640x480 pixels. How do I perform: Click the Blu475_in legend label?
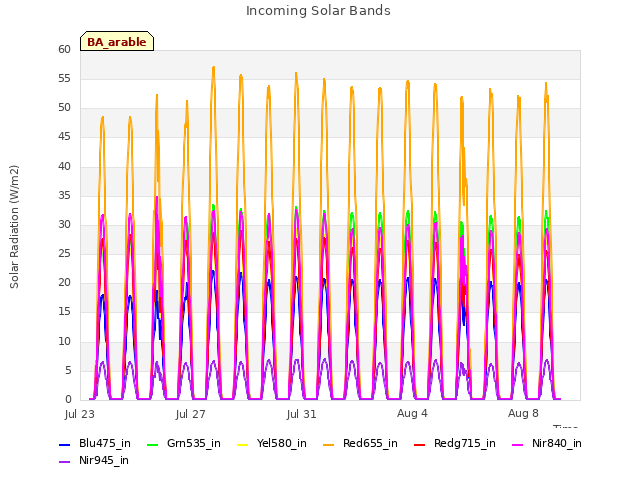(x=105, y=443)
